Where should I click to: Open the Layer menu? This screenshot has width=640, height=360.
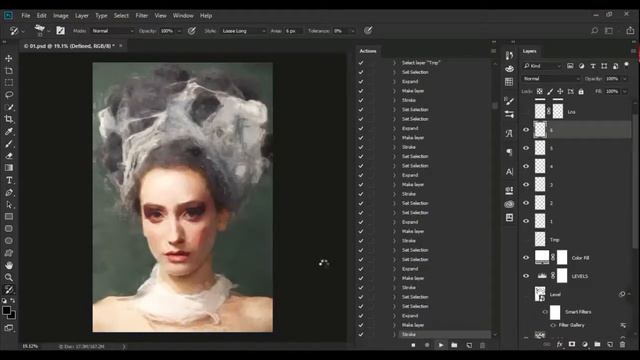(x=82, y=16)
